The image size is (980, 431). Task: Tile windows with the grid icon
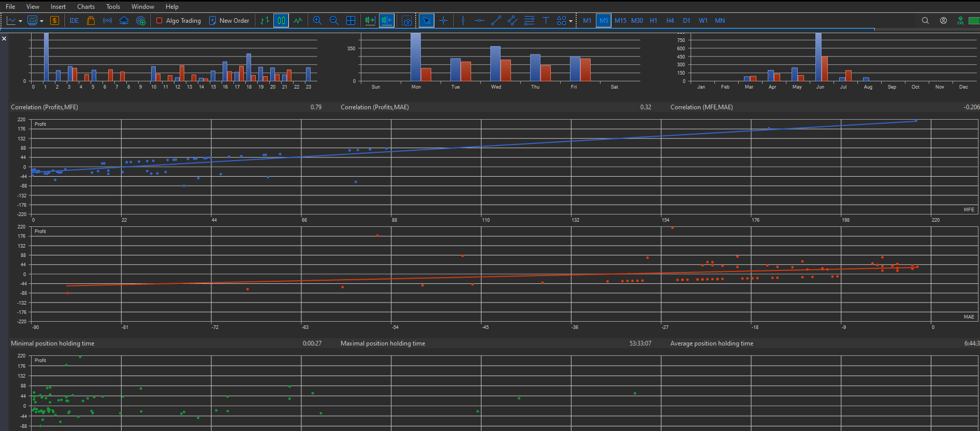350,21
